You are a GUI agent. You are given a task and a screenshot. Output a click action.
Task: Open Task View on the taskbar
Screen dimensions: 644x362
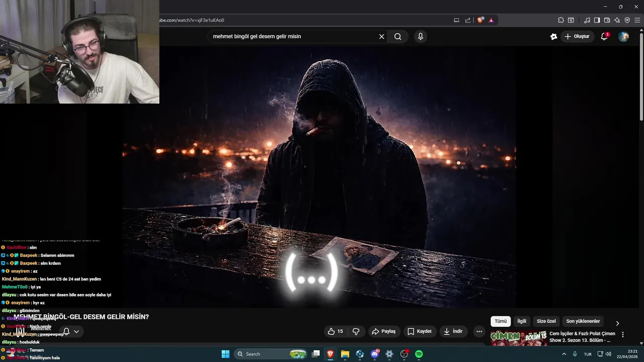pos(315,354)
